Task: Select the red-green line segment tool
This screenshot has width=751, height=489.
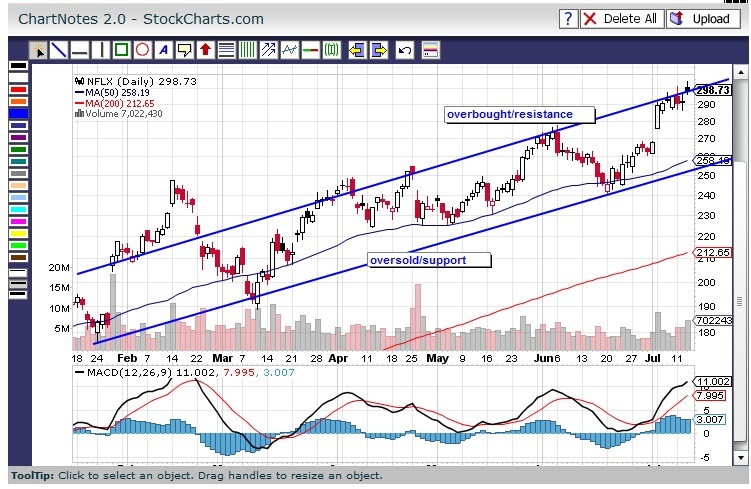Action: coord(310,50)
